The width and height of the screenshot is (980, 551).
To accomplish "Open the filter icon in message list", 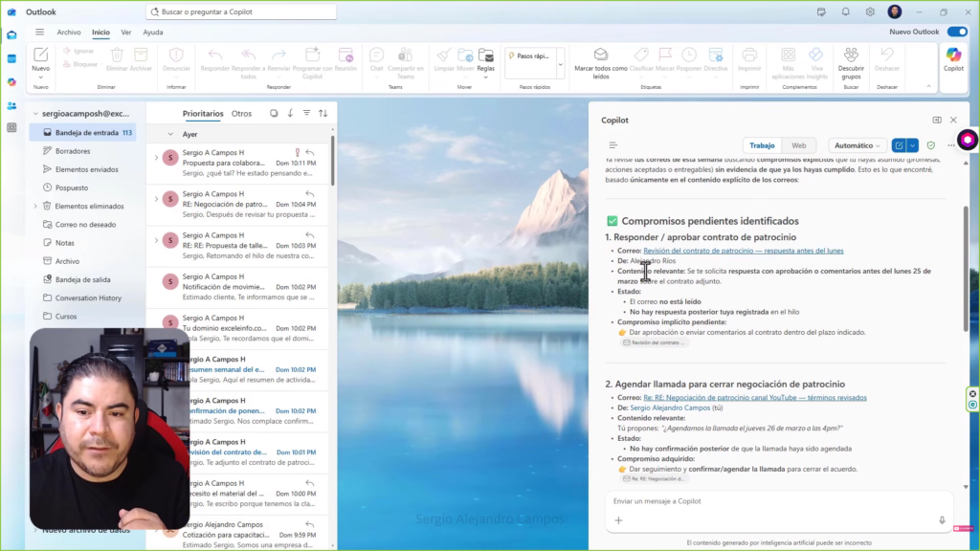I will tap(306, 113).
